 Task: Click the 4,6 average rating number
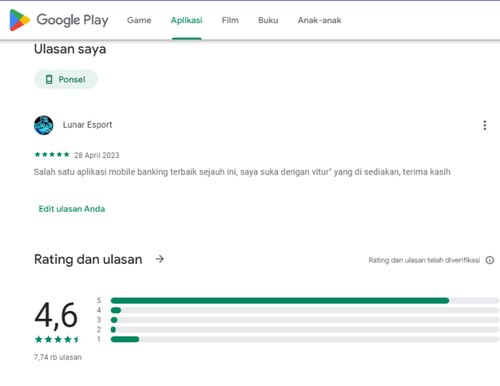[56, 315]
